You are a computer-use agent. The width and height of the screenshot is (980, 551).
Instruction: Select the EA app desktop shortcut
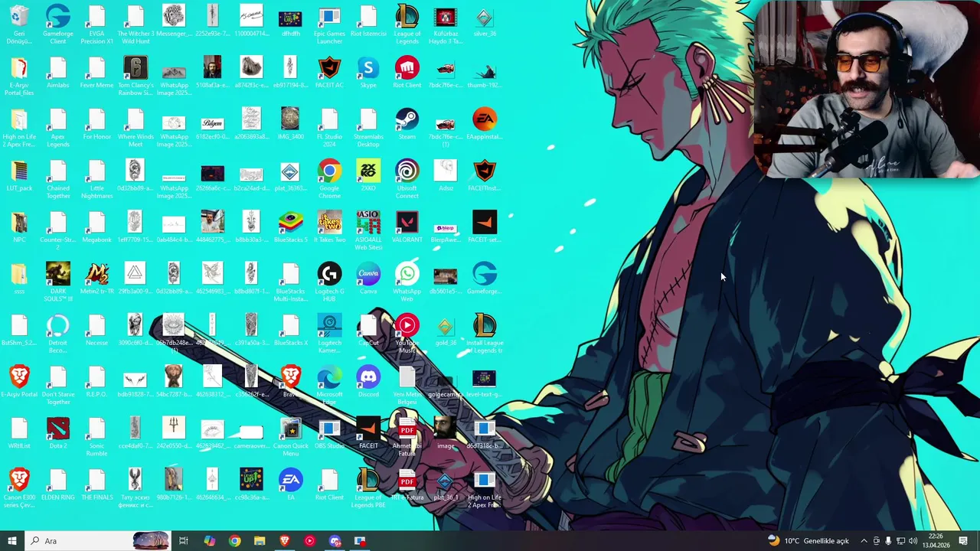coord(290,484)
